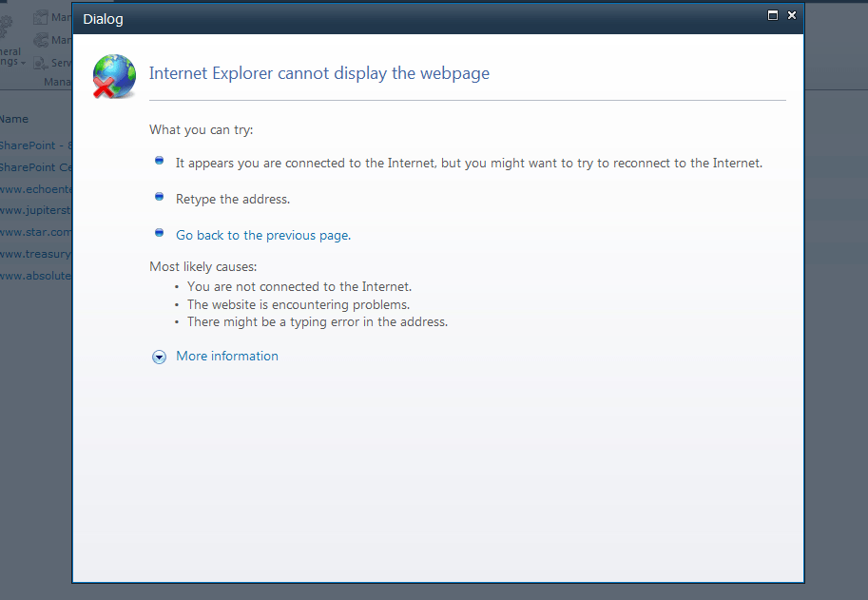Viewport: 868px width, 600px height.
Task: Click 'You are not connected to the Internet.'
Action: click(x=299, y=287)
